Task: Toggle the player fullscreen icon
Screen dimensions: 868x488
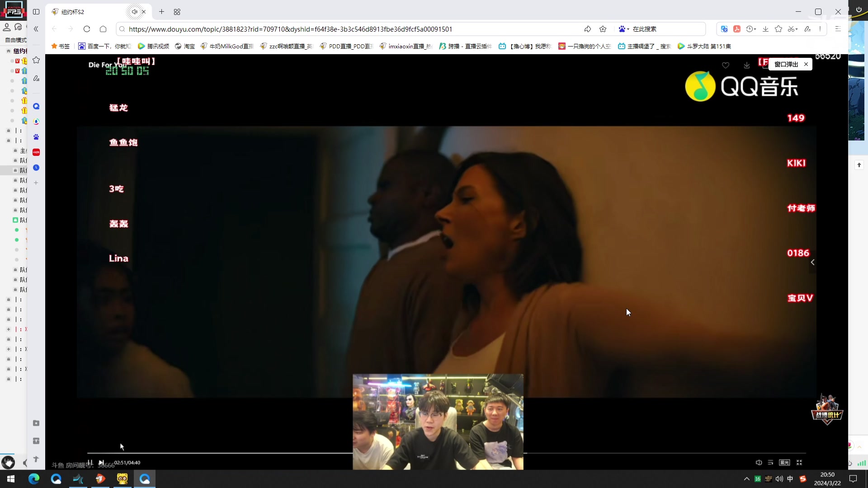Action: tap(799, 463)
